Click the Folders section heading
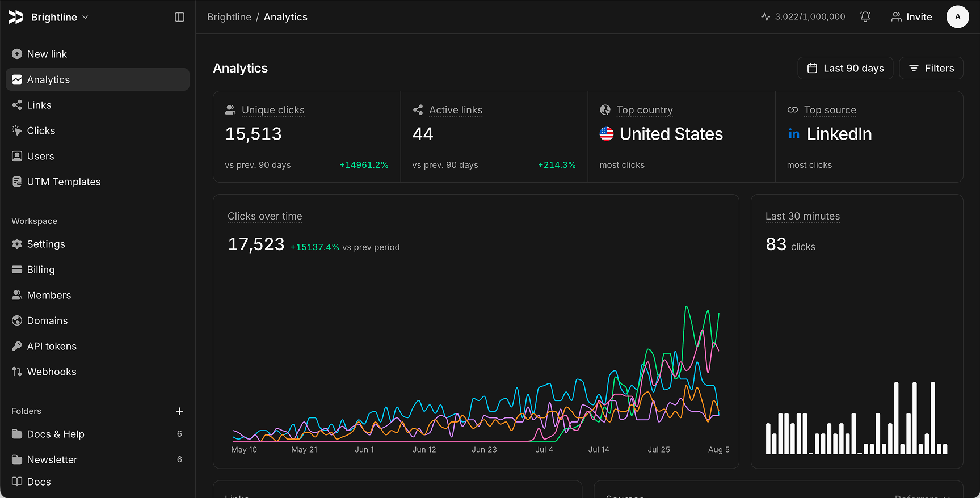Image resolution: width=980 pixels, height=498 pixels. 27,411
